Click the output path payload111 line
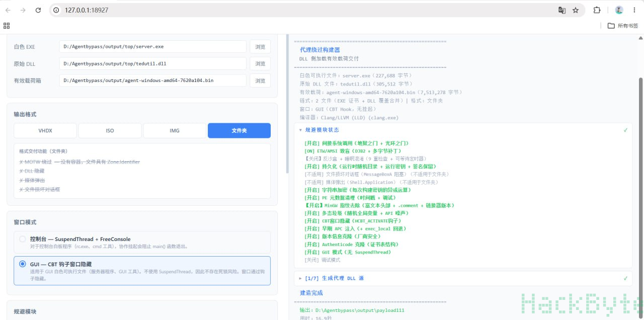The height and width of the screenshot is (320, 644). 352,310
